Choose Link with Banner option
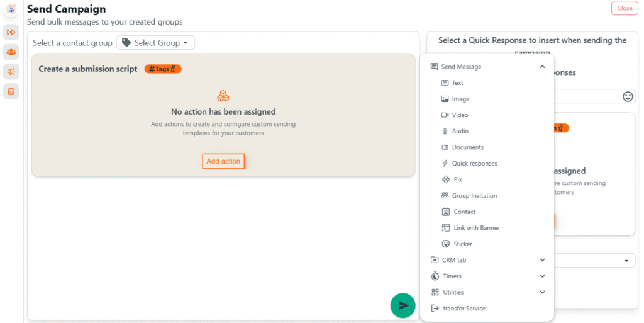644x323 pixels. (476, 228)
